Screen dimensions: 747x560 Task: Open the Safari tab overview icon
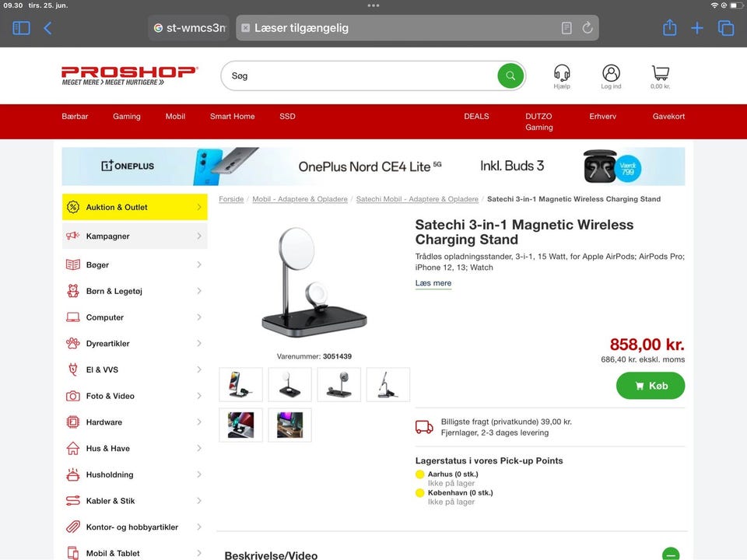(x=726, y=28)
